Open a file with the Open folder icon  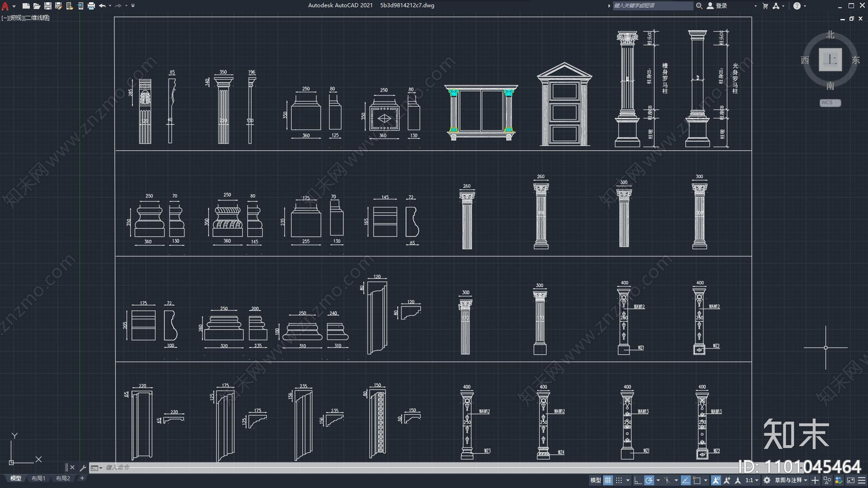[x=36, y=6]
